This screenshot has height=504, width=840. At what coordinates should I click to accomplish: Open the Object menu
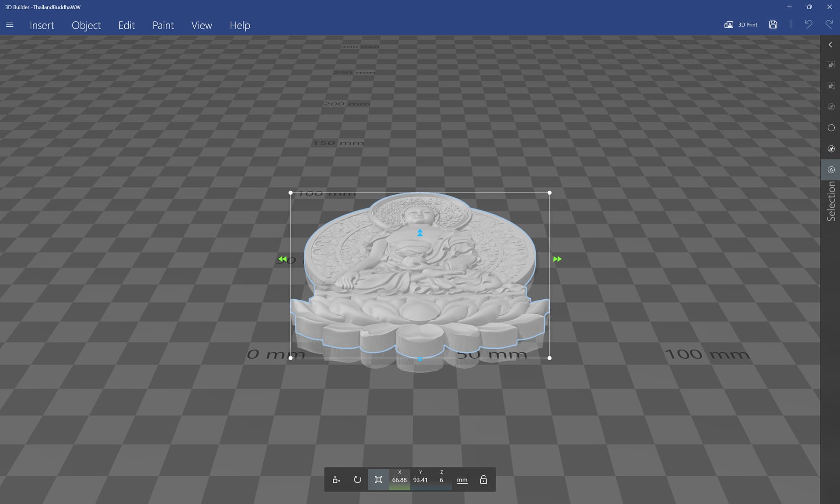click(86, 25)
